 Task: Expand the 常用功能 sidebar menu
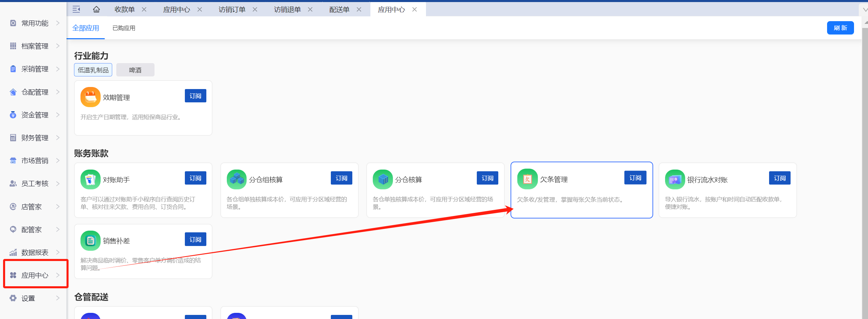click(35, 23)
